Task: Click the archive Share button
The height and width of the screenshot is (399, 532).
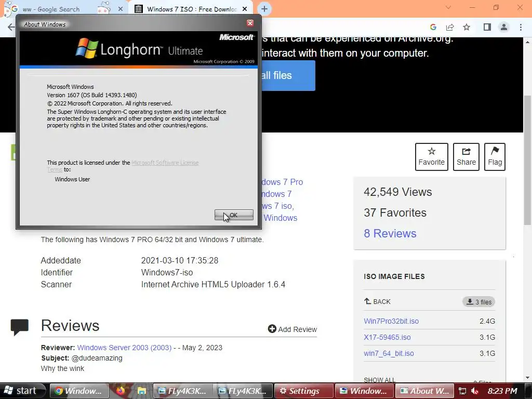Action: tap(466, 157)
